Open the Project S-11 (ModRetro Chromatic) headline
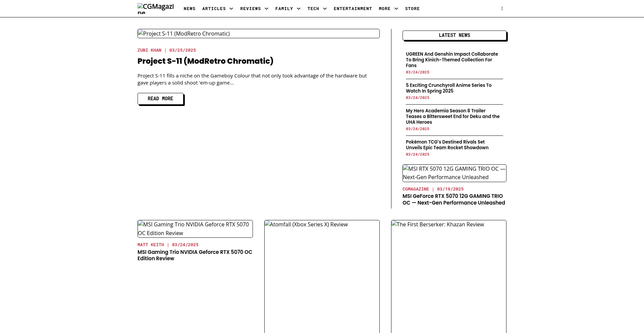The width and height of the screenshot is (644, 333). pos(205,61)
